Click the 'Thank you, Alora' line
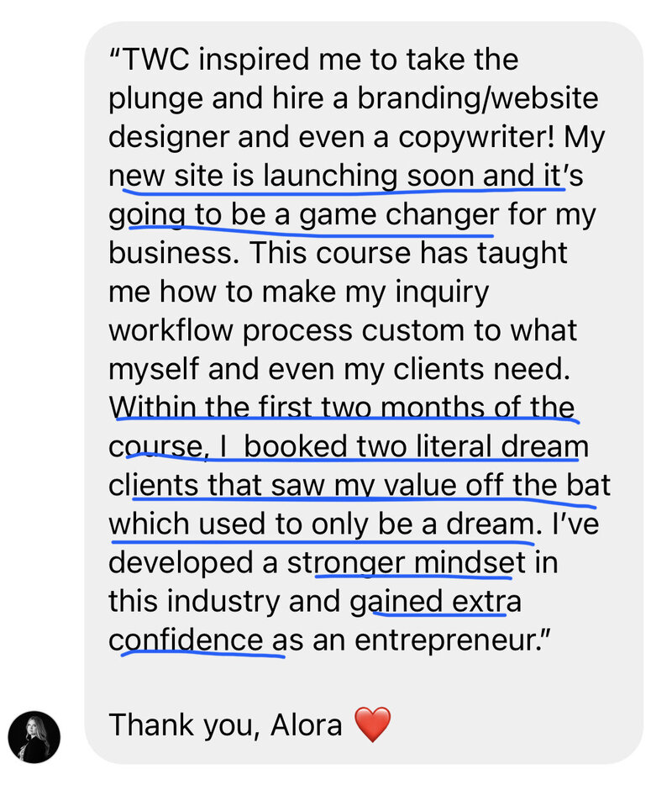The image size is (672, 785). click(225, 725)
